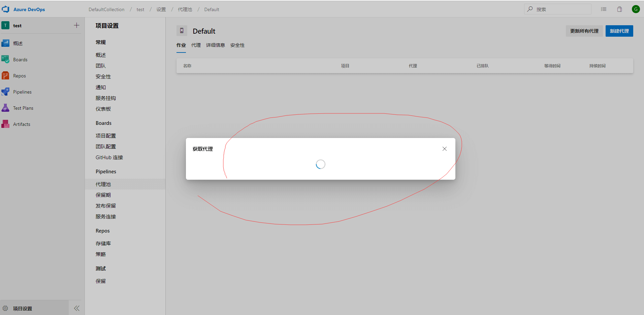Click the Azure DevOps logo icon
This screenshot has width=644, height=315.
(x=5, y=9)
